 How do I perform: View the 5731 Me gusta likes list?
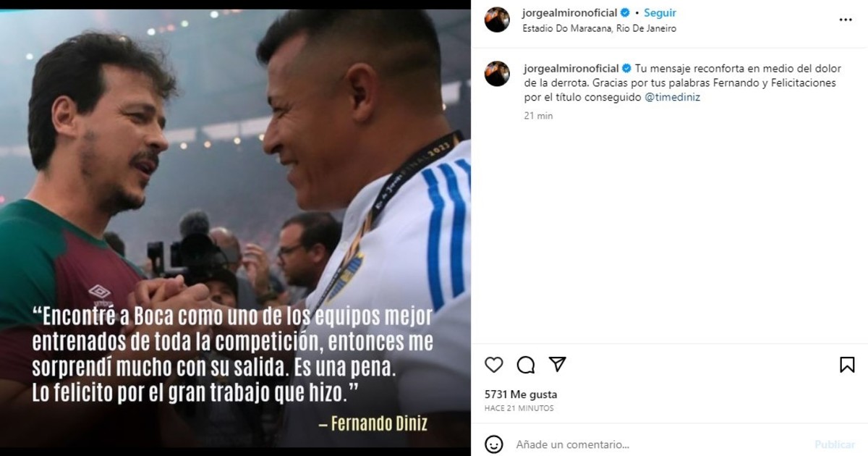(x=521, y=394)
